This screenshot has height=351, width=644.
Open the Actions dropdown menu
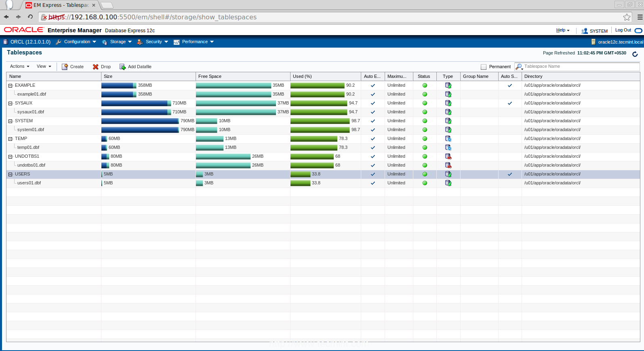point(19,67)
